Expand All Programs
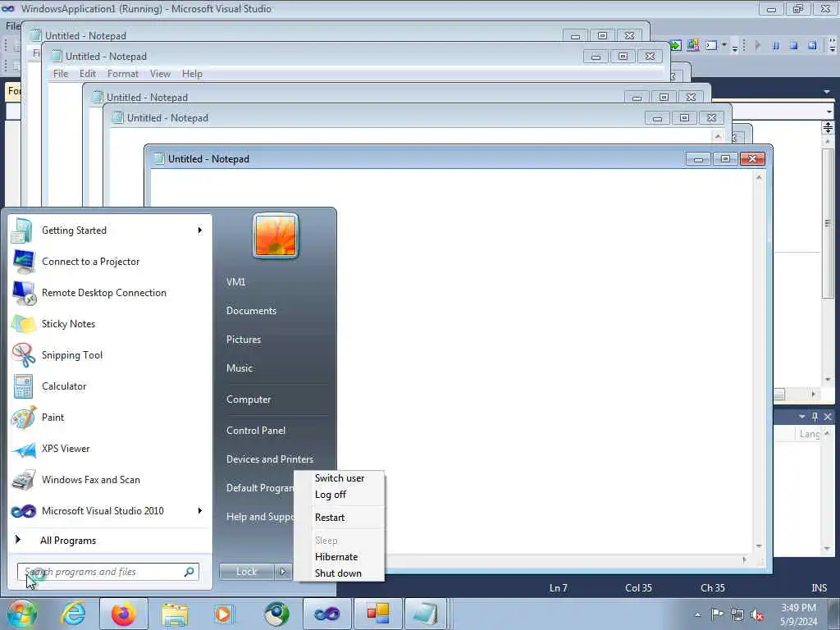Viewport: 840px width, 630px height. click(x=111, y=540)
